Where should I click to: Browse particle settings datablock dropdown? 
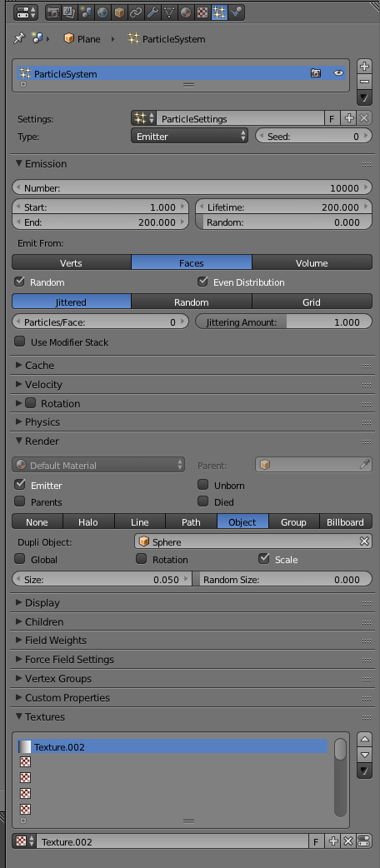click(x=144, y=118)
